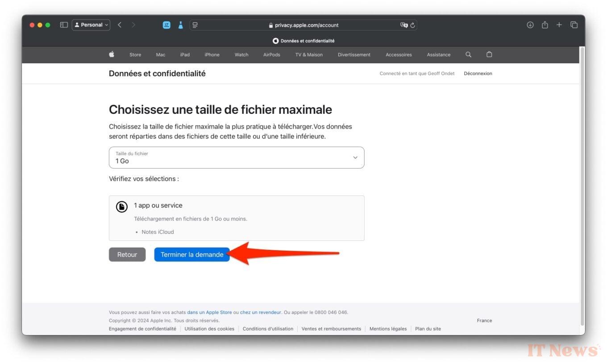Go back to the previous page
607x364 pixels.
point(120,25)
